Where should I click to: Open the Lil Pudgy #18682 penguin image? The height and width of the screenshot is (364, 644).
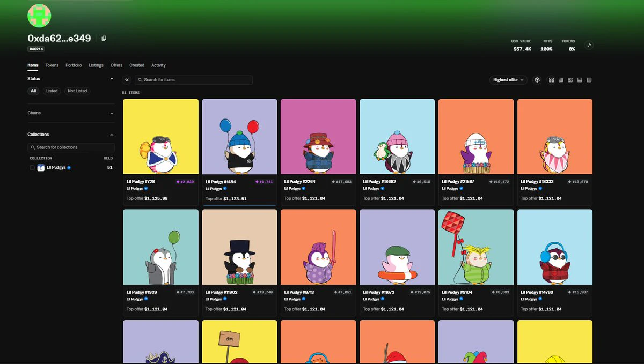pos(397,136)
